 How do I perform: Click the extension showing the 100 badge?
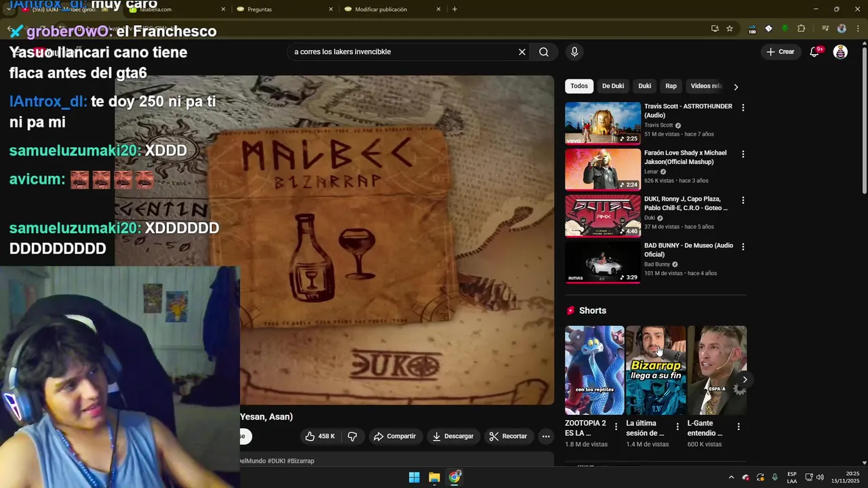tap(752, 29)
